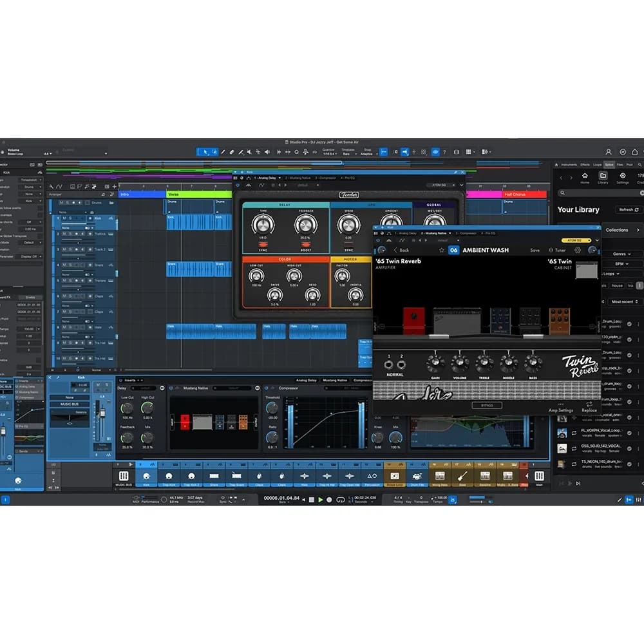Open the Kick channel in mixer strip
The height and width of the screenshot is (644, 644).
(146, 476)
